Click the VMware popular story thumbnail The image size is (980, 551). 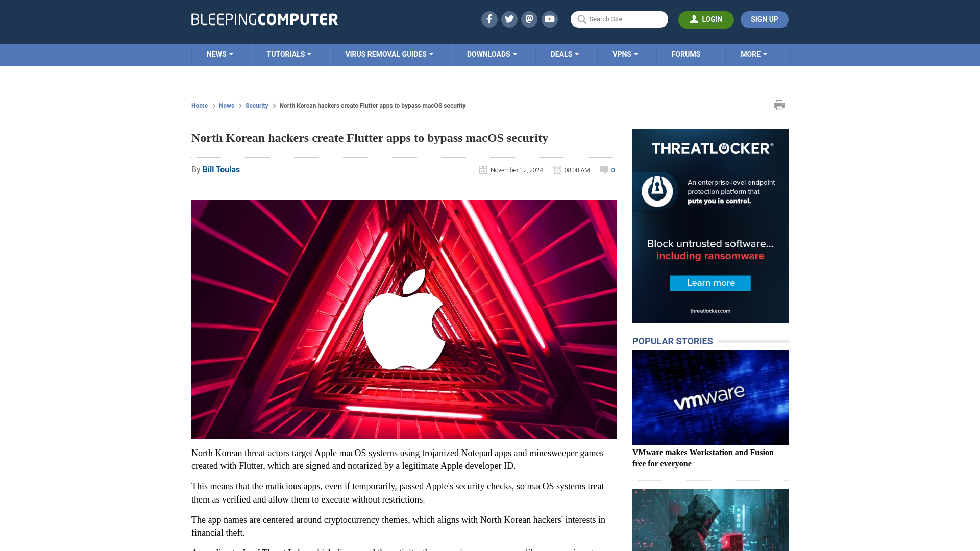coord(710,397)
